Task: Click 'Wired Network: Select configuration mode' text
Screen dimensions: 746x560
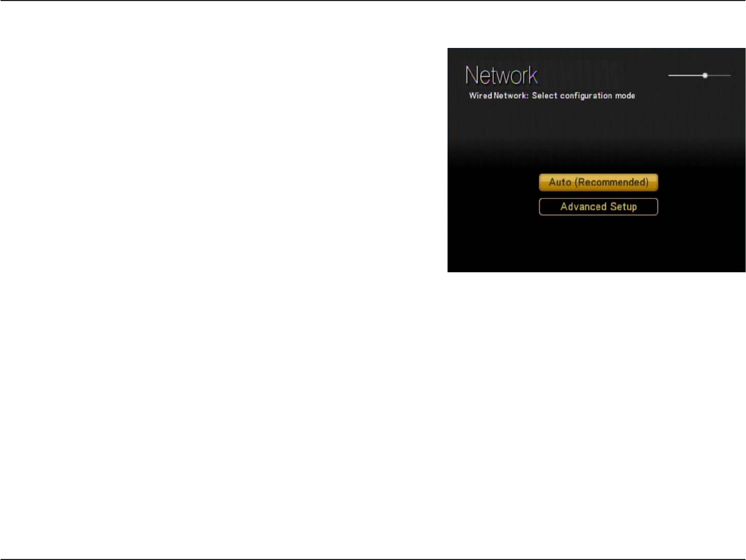Action: 552,96
